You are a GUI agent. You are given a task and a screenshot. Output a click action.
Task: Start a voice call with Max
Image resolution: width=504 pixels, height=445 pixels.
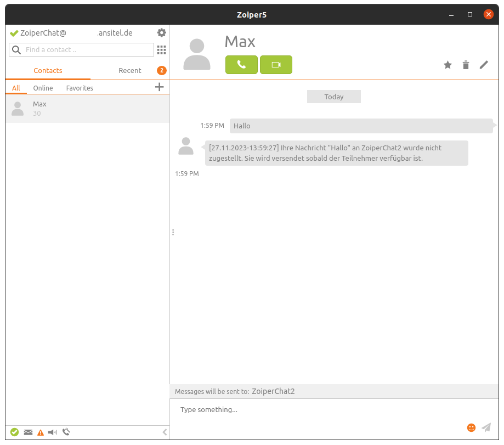(x=241, y=65)
